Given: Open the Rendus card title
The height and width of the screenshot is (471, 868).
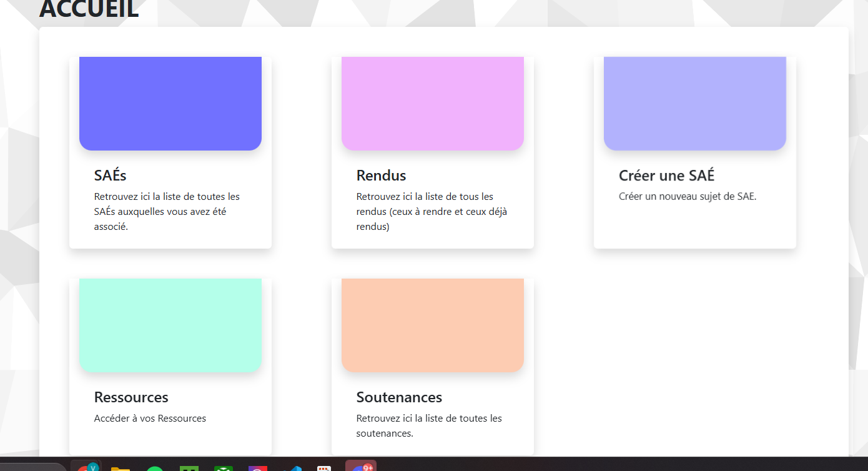Looking at the screenshot, I should tap(381, 176).
